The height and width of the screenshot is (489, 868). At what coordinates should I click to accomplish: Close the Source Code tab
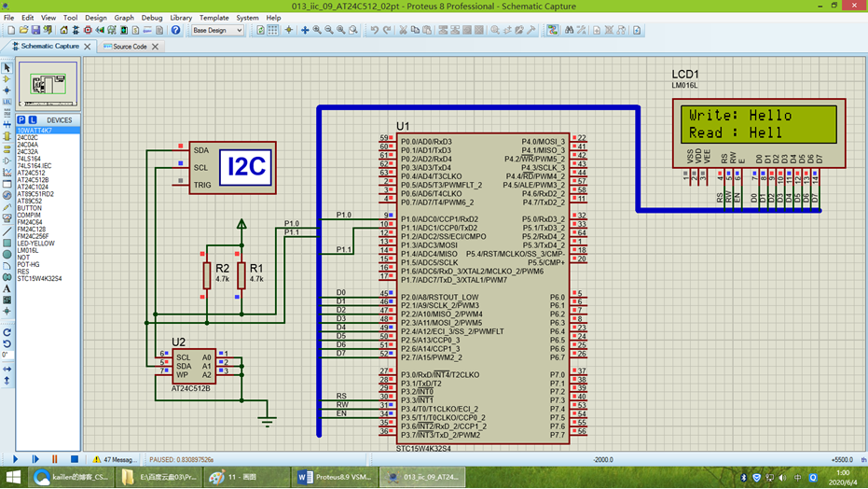coord(155,47)
